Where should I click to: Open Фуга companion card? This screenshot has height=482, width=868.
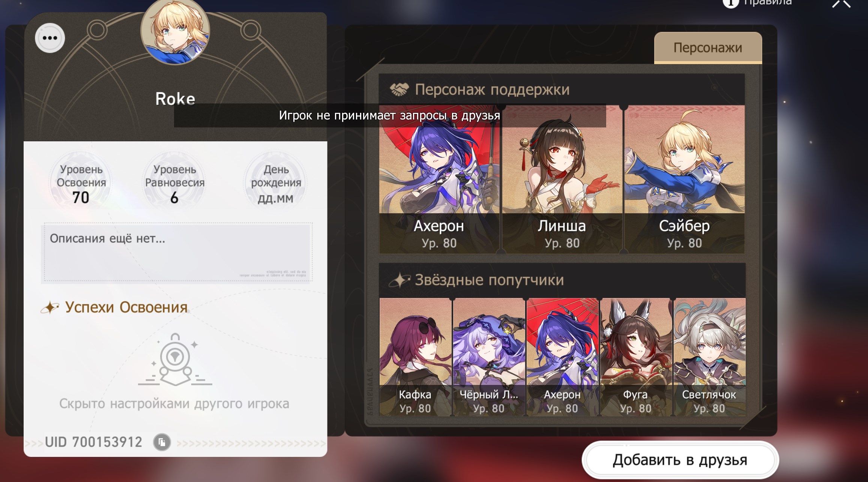click(x=636, y=357)
